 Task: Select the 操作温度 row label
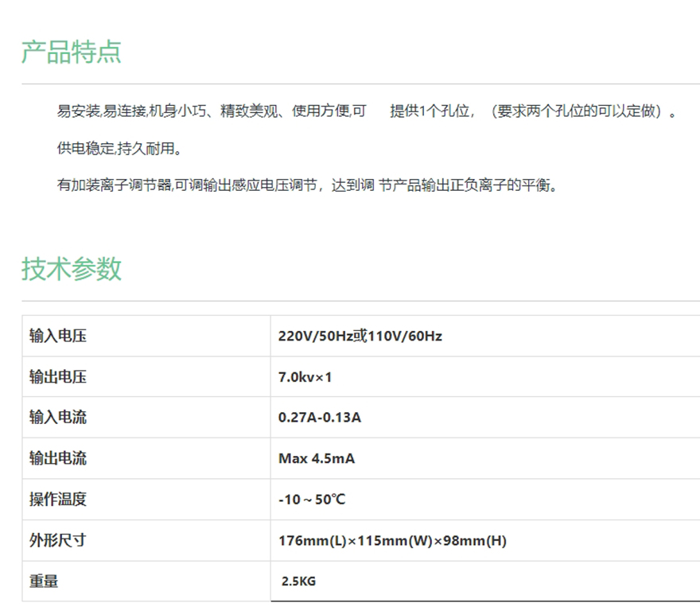(x=58, y=500)
